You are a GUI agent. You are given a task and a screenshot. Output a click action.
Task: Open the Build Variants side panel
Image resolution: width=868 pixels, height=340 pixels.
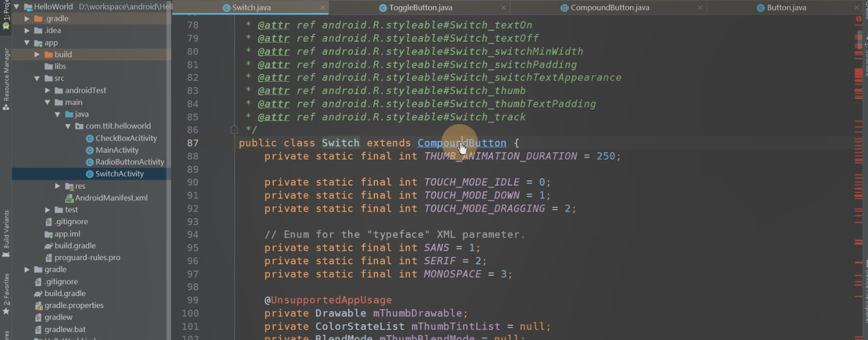click(6, 234)
